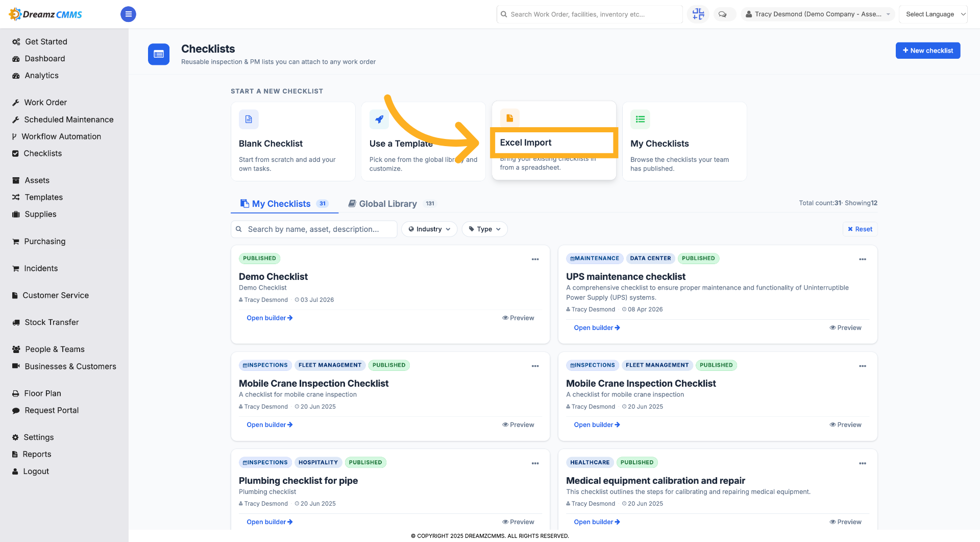The height and width of the screenshot is (542, 980).
Task: Focus the checklist name search field
Action: pos(314,229)
